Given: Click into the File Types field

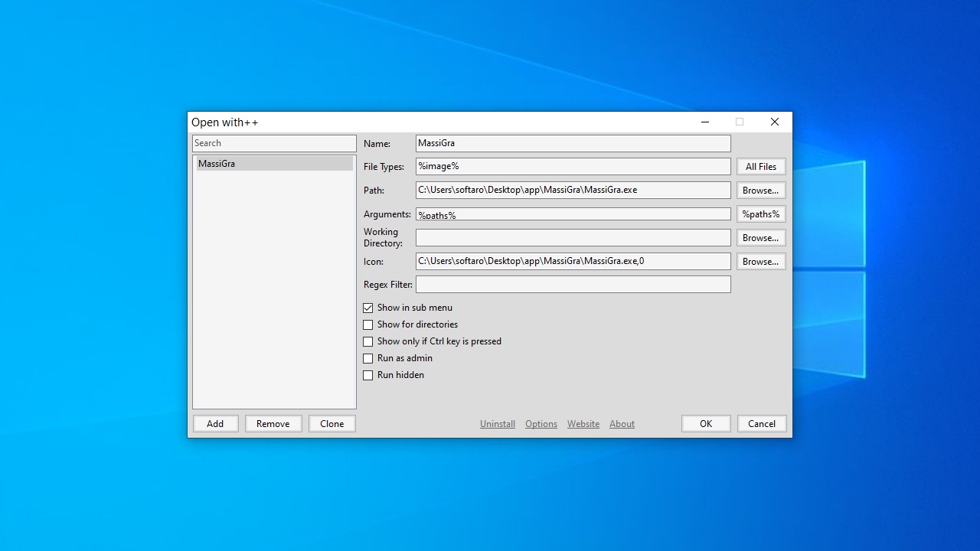Looking at the screenshot, I should click(x=573, y=166).
